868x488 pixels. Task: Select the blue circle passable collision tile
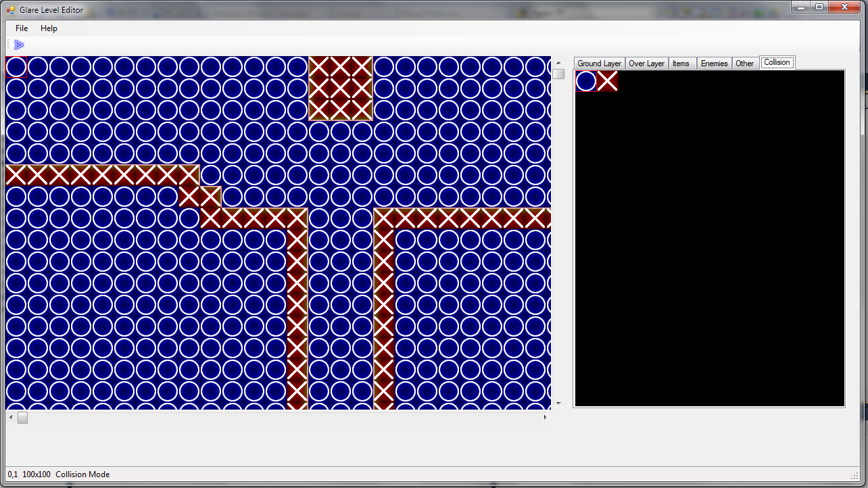tap(586, 81)
